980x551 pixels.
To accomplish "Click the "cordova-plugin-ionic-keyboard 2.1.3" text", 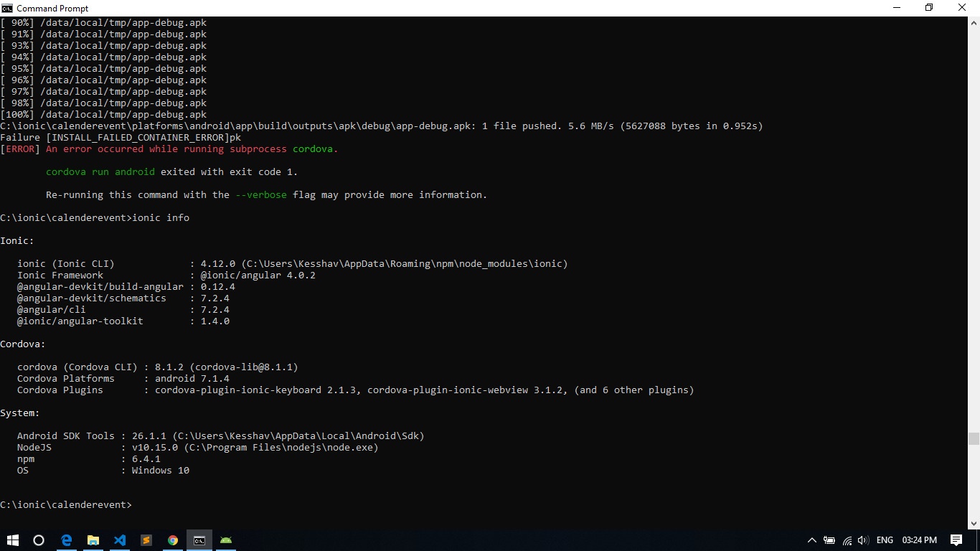I will (x=258, y=390).
